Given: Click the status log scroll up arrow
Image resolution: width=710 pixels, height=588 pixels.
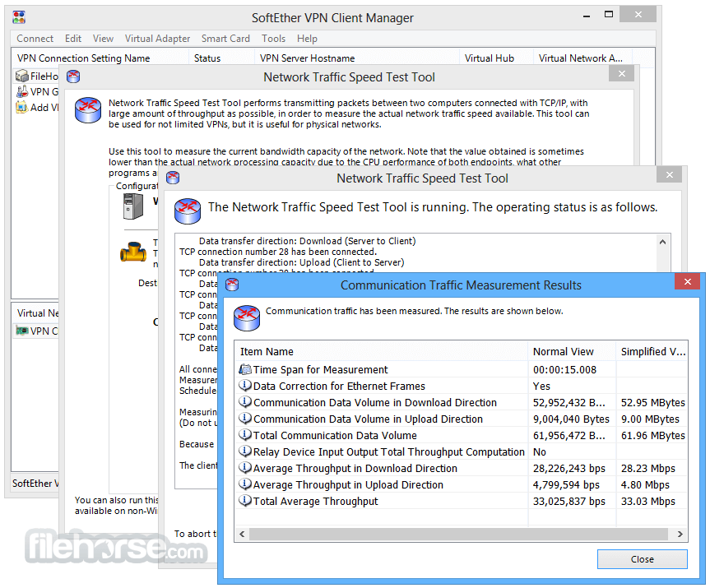Looking at the screenshot, I should (662, 242).
